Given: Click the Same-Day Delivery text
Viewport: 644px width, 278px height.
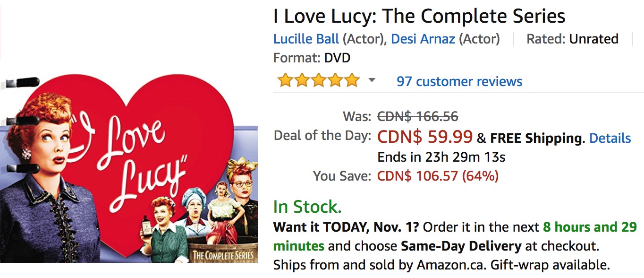Looking at the screenshot, I should point(461,246).
